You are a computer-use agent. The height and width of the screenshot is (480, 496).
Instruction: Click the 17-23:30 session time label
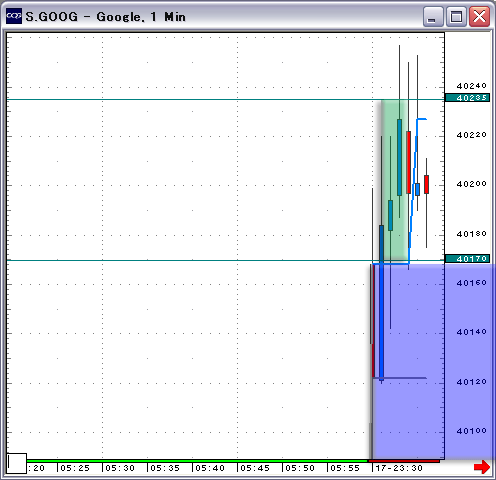(x=399, y=468)
